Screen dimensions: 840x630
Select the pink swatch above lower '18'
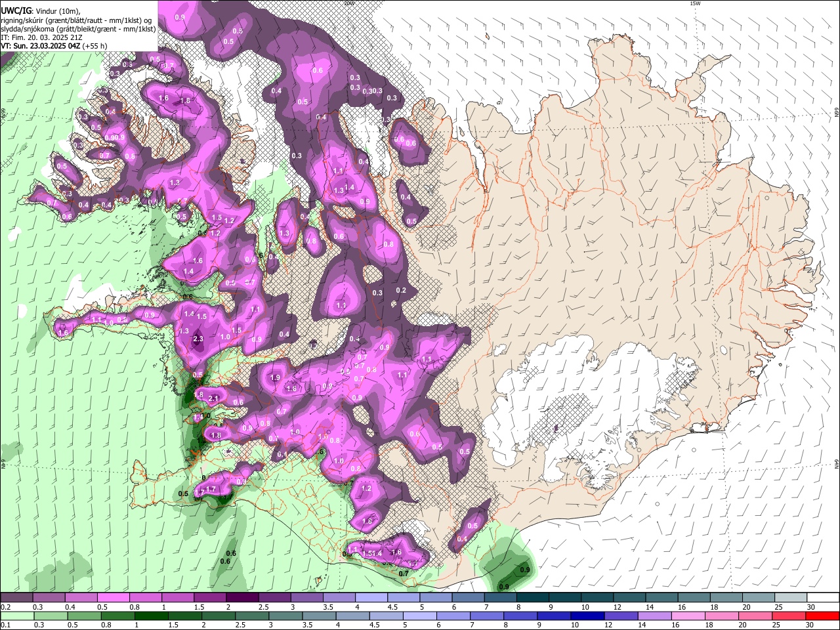723,616
